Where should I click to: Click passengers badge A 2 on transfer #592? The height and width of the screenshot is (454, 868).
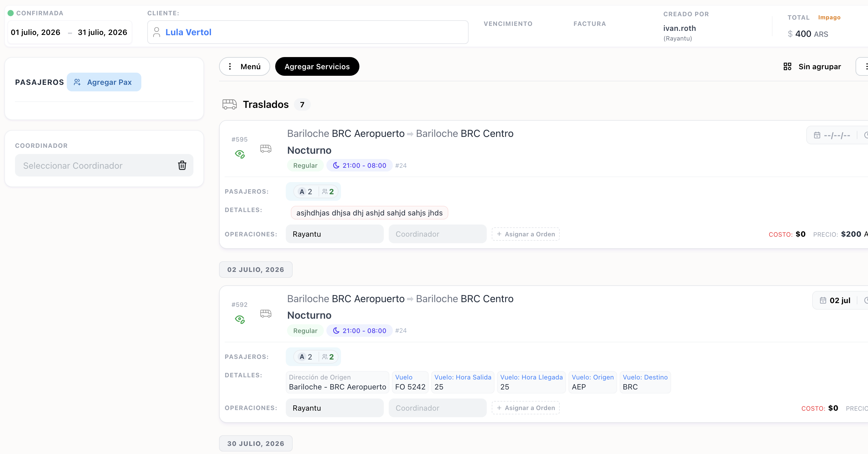(313, 357)
